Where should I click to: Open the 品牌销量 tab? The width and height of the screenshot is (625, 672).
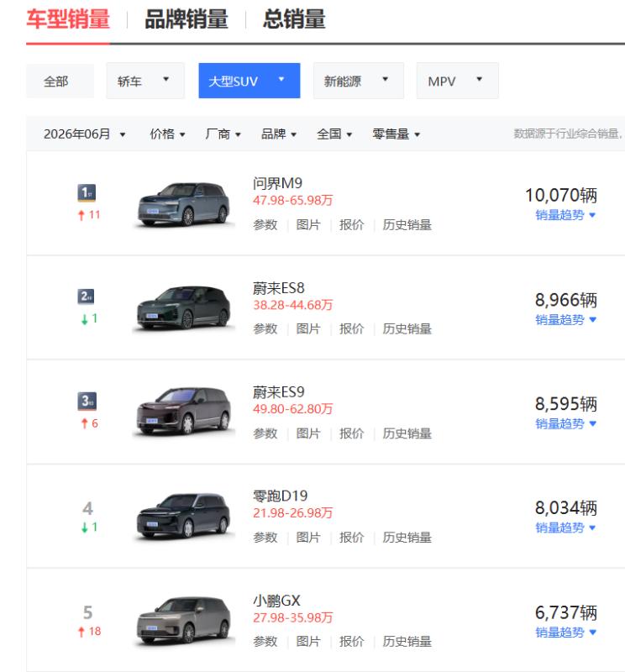point(186,19)
